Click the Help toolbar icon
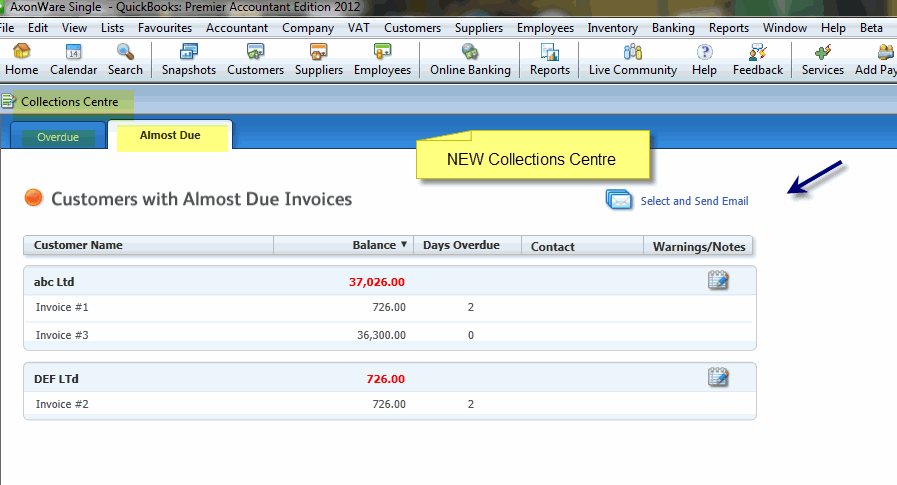Image resolution: width=897 pixels, height=485 pixels. click(704, 59)
